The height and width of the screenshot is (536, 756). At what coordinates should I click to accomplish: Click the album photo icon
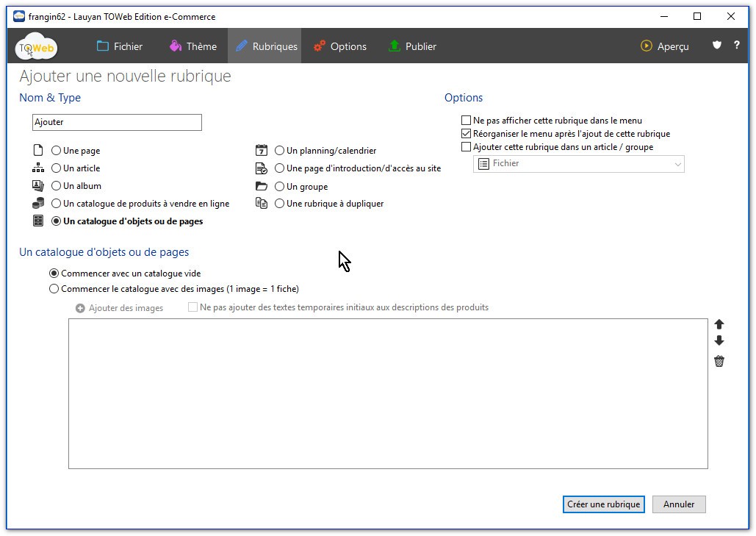(38, 186)
